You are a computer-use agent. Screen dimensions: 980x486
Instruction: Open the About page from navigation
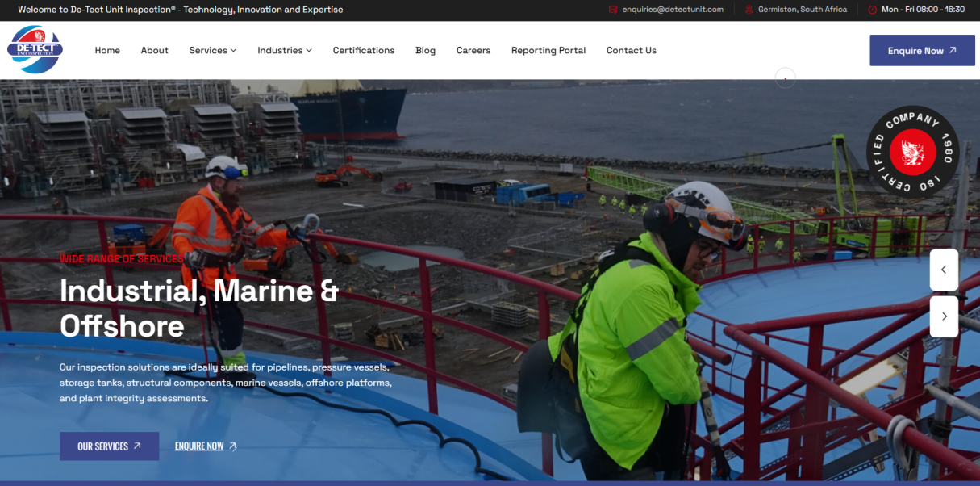(154, 50)
